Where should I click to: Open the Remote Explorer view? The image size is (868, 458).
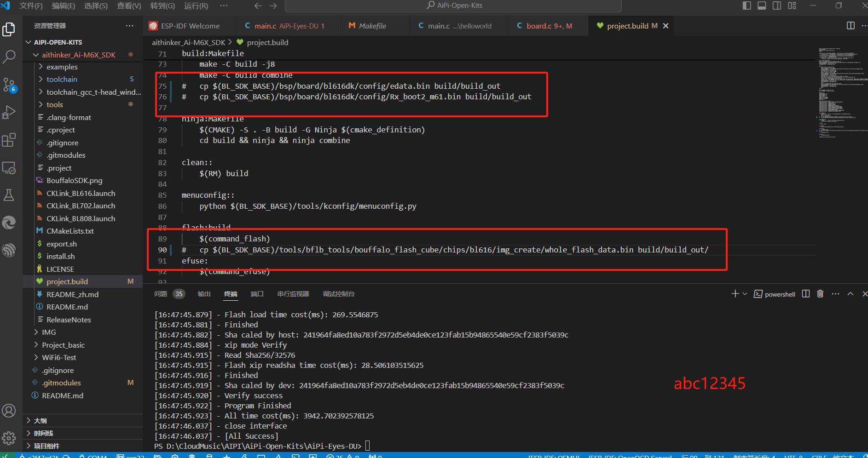9,167
